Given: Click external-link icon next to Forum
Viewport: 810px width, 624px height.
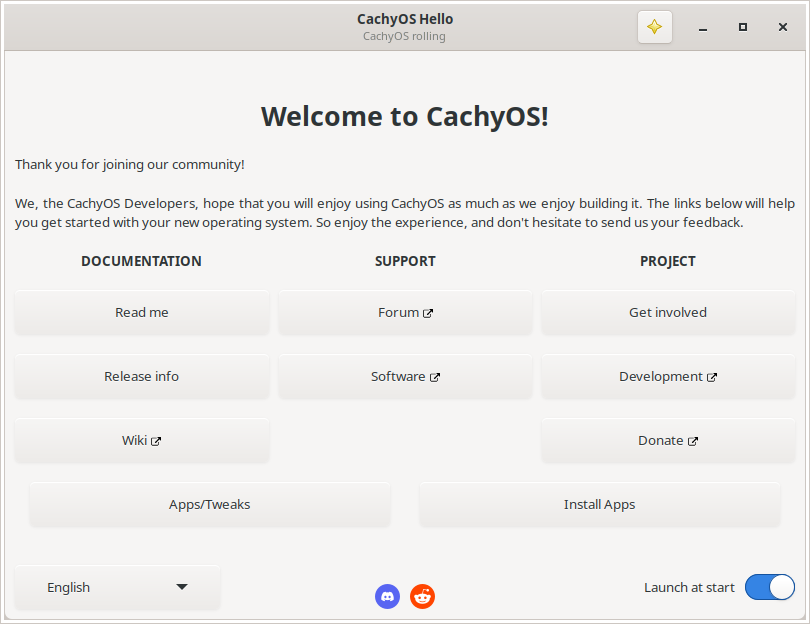Looking at the screenshot, I should [428, 314].
